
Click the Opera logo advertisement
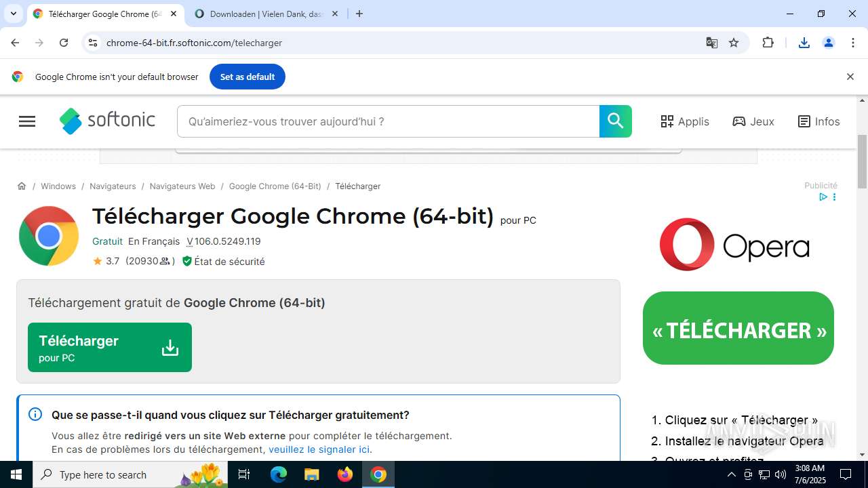(x=734, y=244)
